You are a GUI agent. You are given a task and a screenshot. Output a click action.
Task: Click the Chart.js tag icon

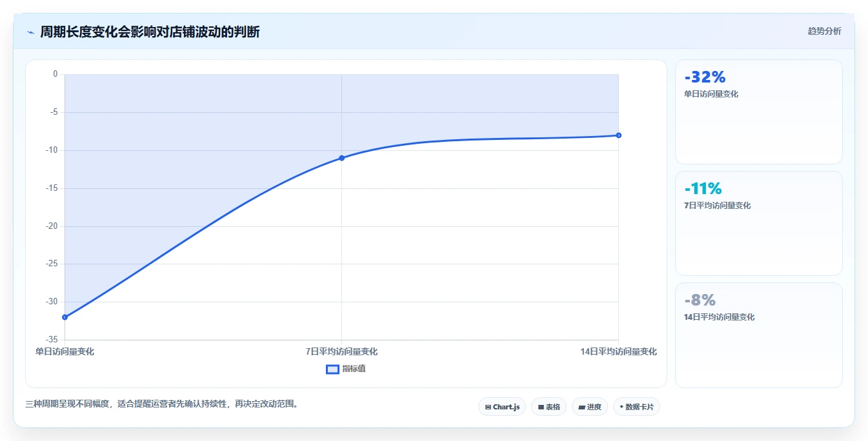(488, 407)
